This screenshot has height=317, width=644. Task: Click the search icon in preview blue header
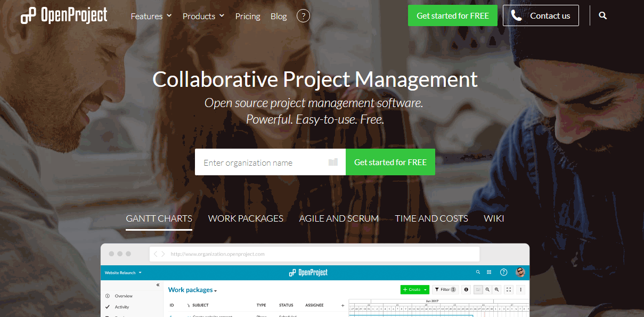[x=478, y=272]
